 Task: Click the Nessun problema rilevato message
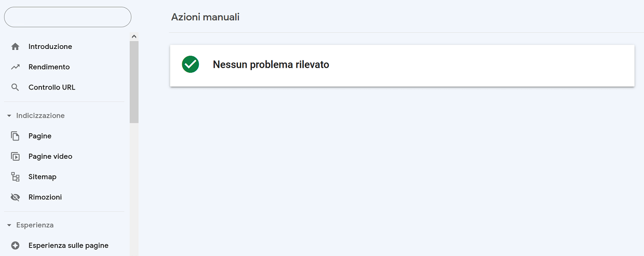pos(271,65)
